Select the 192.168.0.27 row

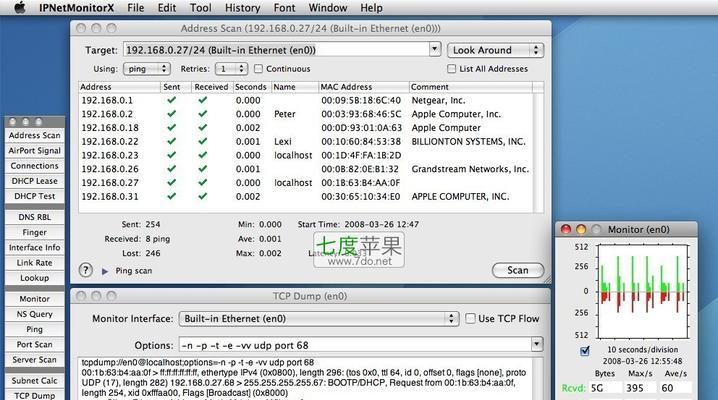tap(305, 183)
